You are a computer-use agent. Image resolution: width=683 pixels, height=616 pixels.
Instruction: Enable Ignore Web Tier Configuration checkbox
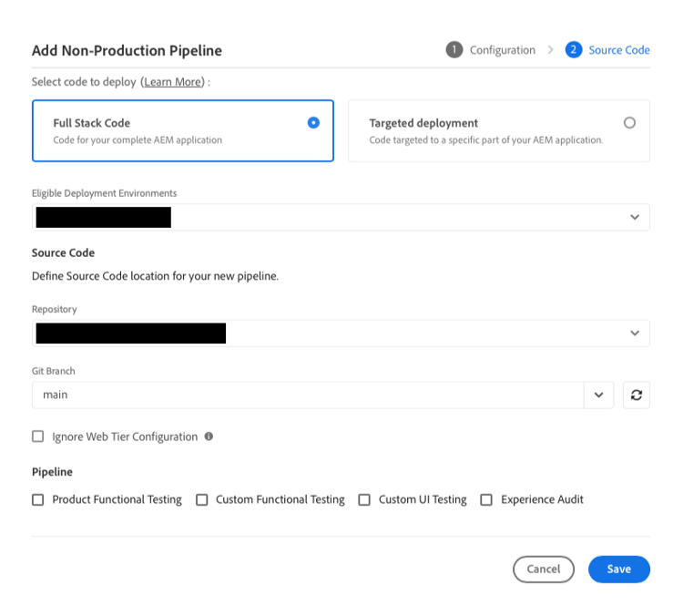38,436
